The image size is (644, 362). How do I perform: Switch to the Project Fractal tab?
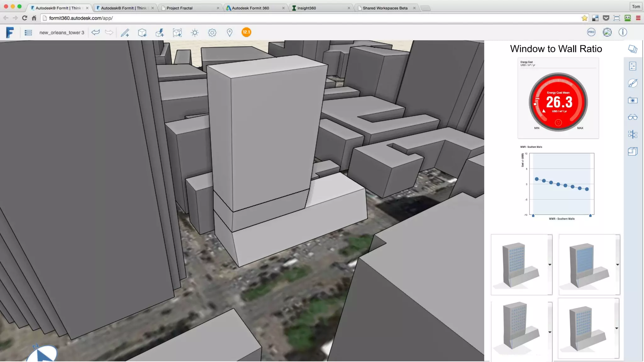coord(180,8)
